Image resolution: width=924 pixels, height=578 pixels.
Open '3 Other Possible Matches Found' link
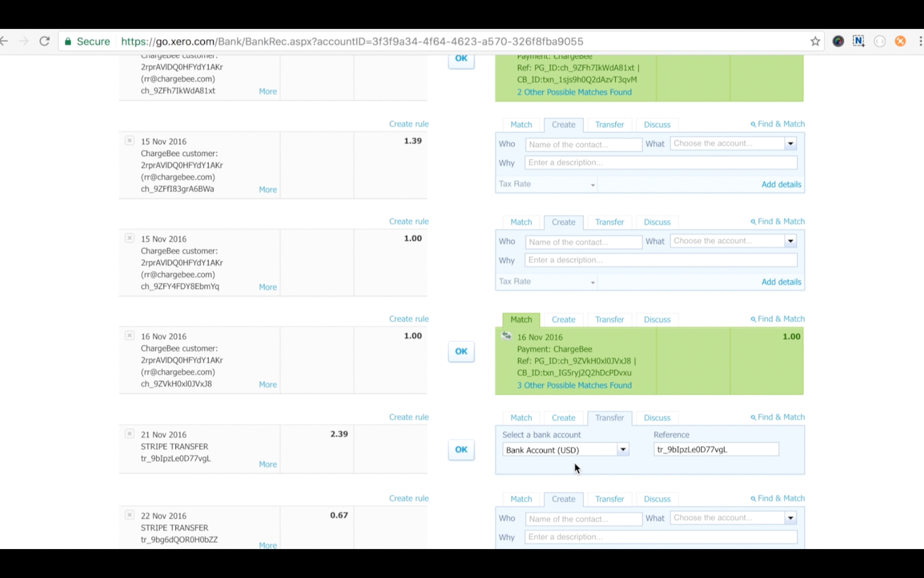(574, 386)
